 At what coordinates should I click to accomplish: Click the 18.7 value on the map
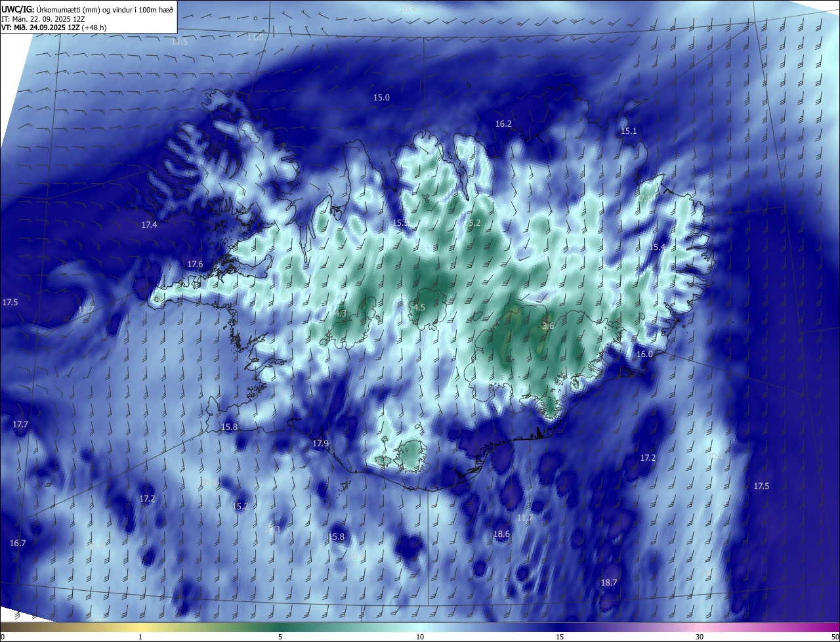(609, 583)
